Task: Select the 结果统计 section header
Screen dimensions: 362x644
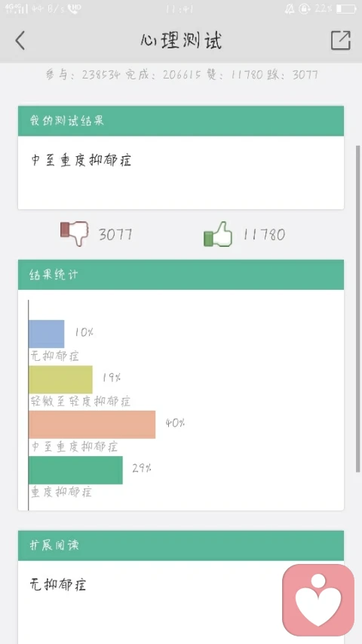Action: point(180,275)
